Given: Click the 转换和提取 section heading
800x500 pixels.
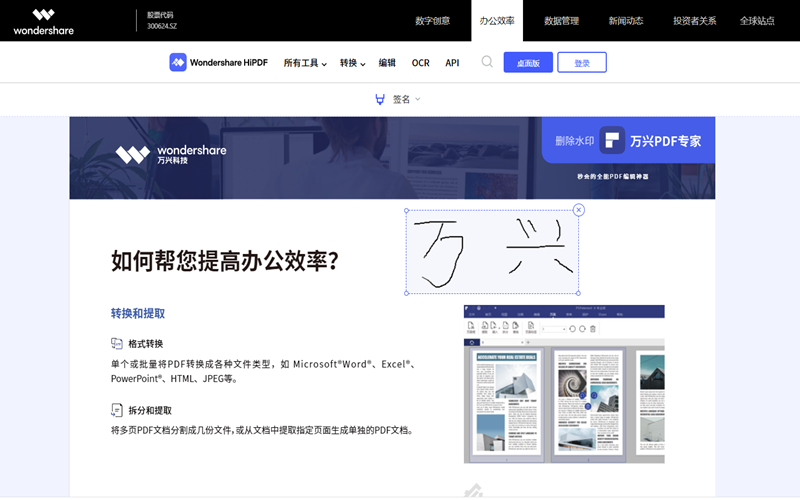Looking at the screenshot, I should click(138, 313).
